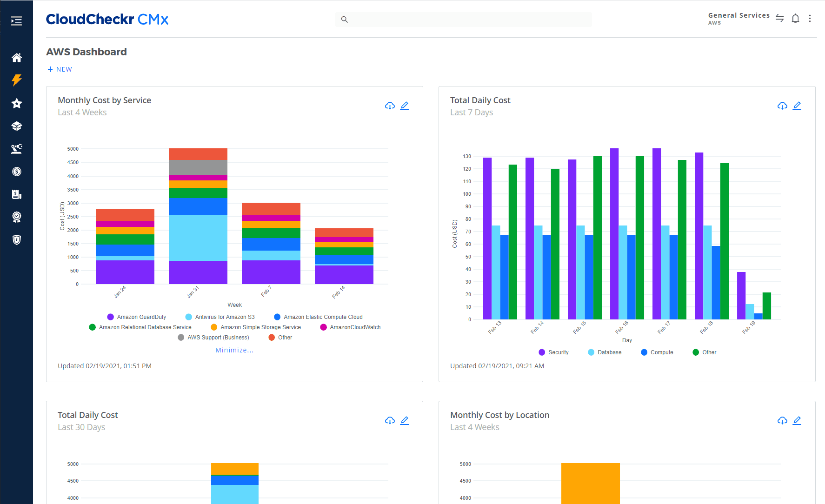Toggle AmazonCloudWatch legend series
Screen dimensions: 825x504
(351, 327)
